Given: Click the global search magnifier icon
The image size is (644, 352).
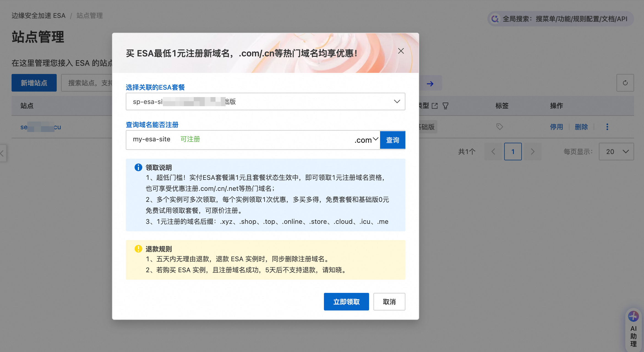Looking at the screenshot, I should tap(495, 19).
